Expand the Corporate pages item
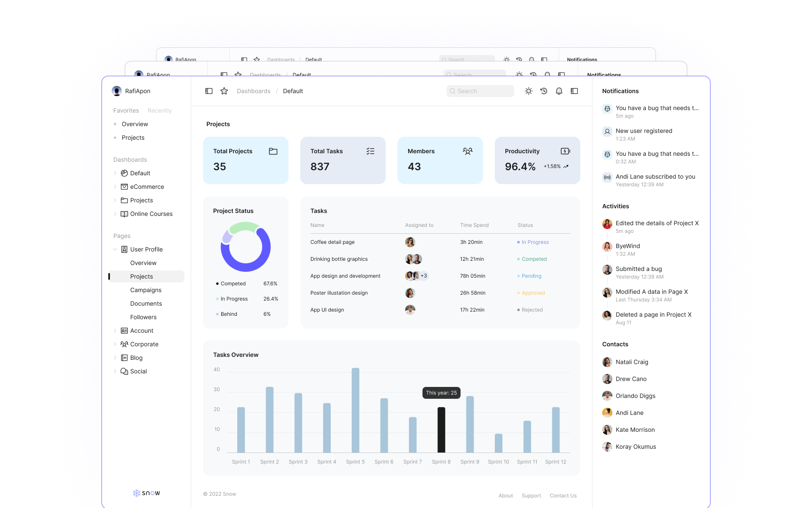Image resolution: width=812 pixels, height=508 pixels. pyautogui.click(x=115, y=344)
